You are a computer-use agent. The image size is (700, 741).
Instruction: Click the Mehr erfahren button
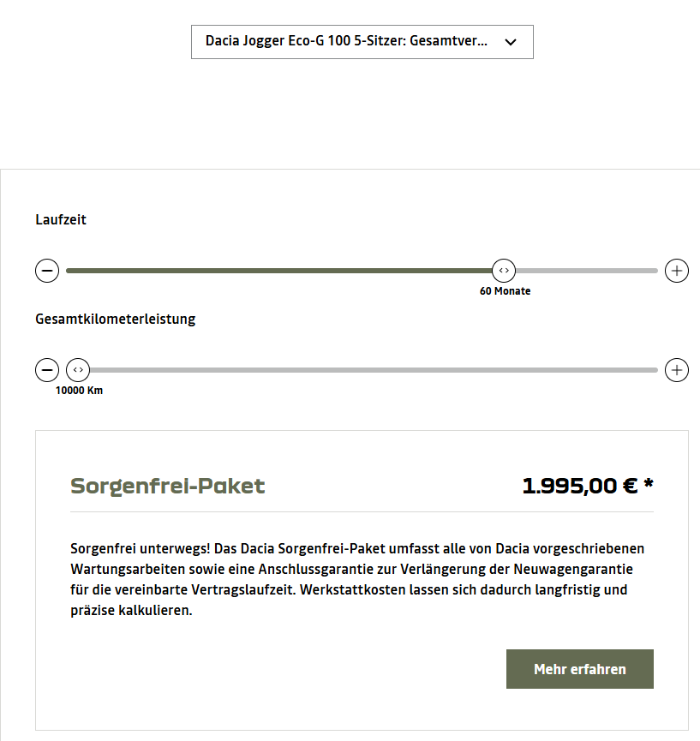[x=579, y=669]
